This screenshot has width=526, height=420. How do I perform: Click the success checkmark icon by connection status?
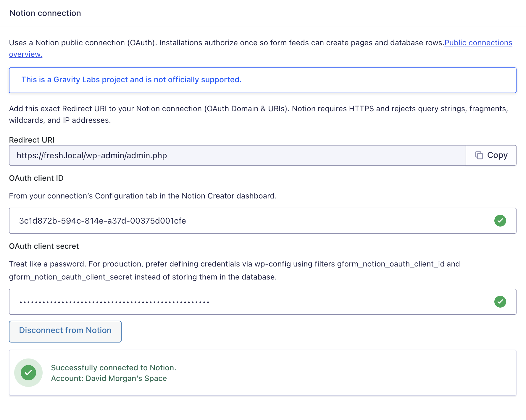click(28, 373)
